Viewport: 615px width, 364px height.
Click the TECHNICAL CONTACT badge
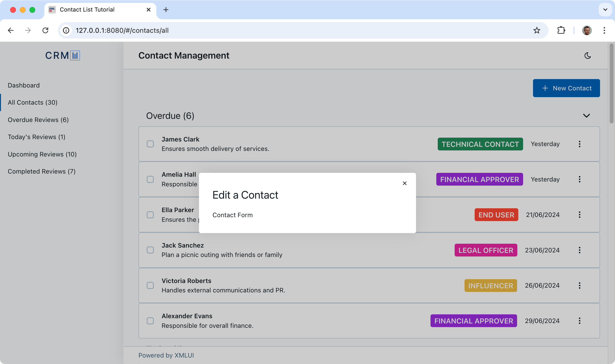[480, 144]
